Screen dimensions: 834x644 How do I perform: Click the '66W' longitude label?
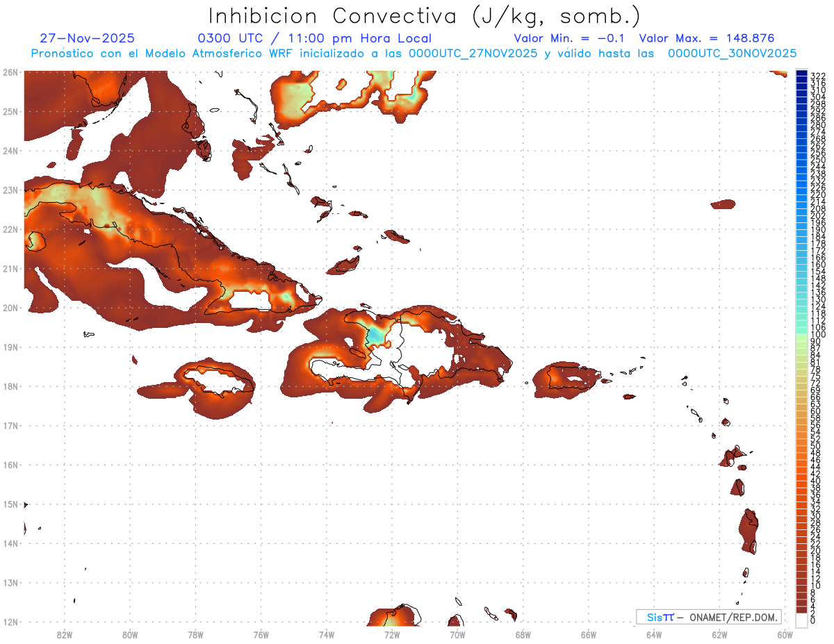(x=589, y=634)
